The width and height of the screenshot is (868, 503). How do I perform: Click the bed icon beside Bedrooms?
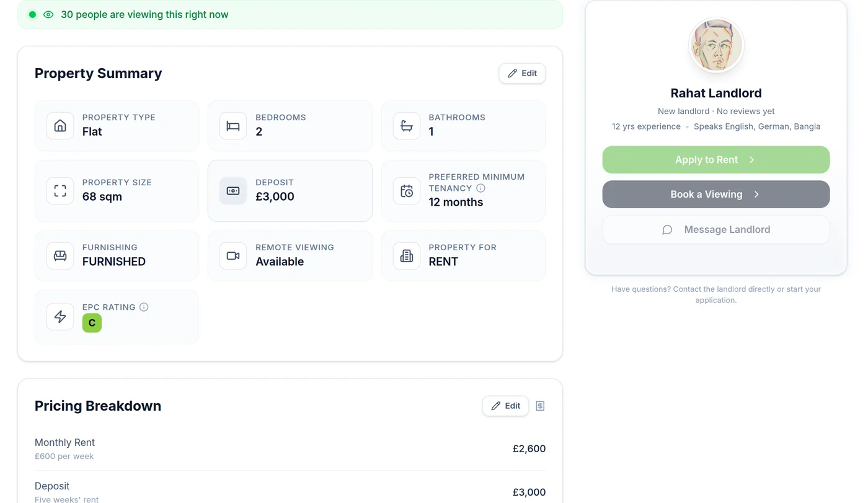click(x=233, y=126)
